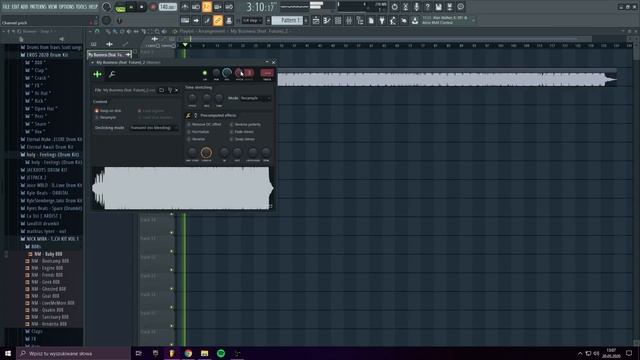Open the ADD menu
This screenshot has width=640, height=360.
(x=24, y=7)
